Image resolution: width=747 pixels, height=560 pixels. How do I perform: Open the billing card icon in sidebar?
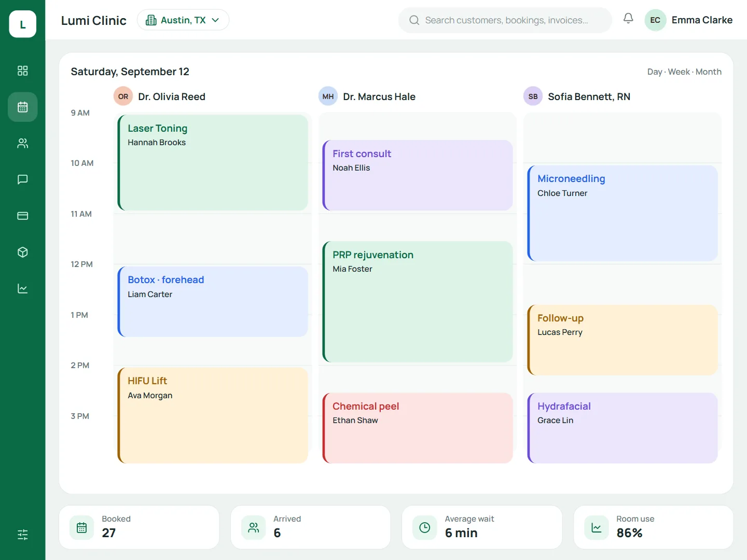[22, 216]
